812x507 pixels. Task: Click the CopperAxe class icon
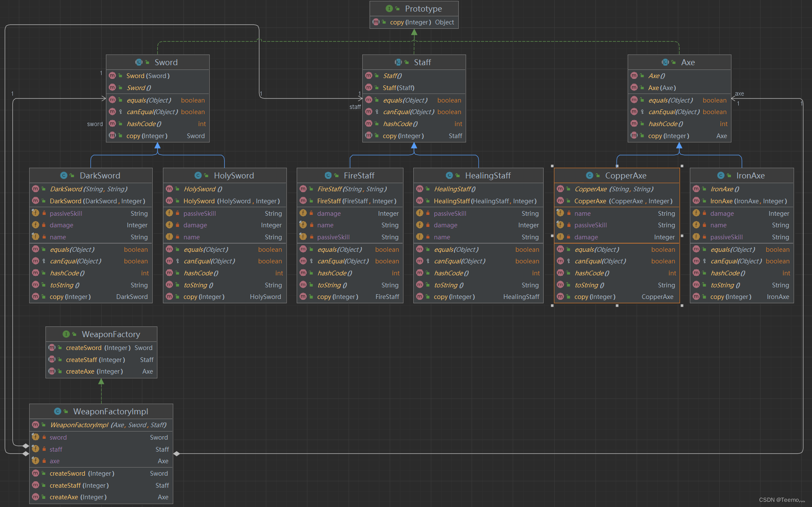tap(589, 175)
